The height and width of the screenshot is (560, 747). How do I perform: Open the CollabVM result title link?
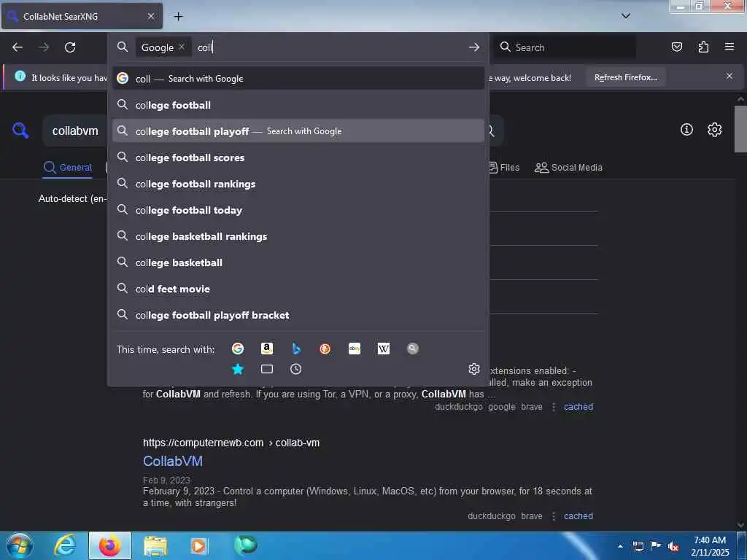point(173,461)
